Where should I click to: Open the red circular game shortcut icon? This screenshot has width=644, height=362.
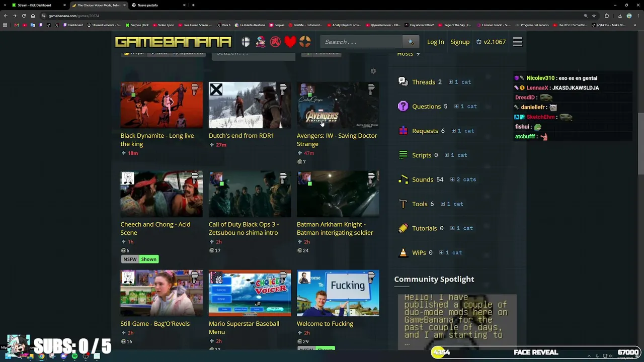point(275,42)
